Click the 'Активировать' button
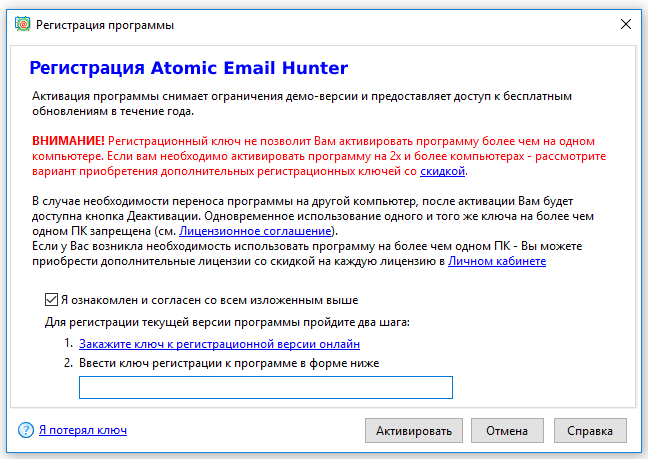The width and height of the screenshot is (649, 459). 413,430
